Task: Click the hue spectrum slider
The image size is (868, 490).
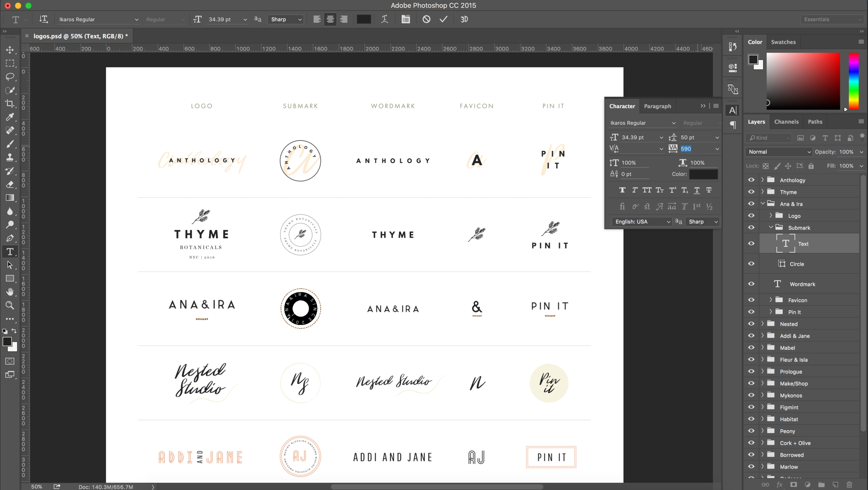Action: click(x=853, y=81)
